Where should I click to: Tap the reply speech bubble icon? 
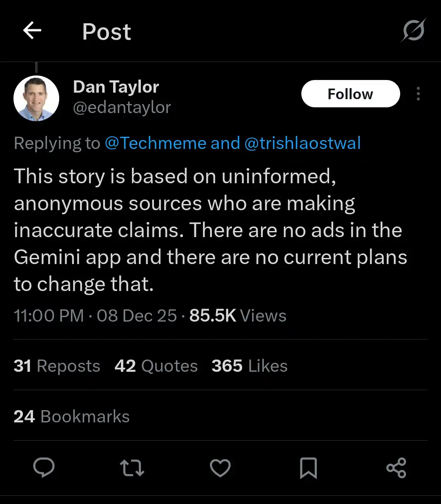point(44,468)
